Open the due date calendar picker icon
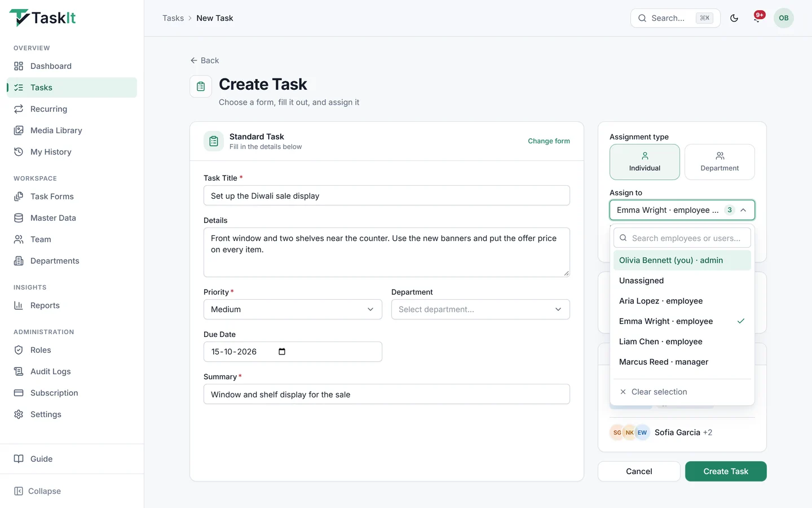This screenshot has height=508, width=812. [x=282, y=352]
